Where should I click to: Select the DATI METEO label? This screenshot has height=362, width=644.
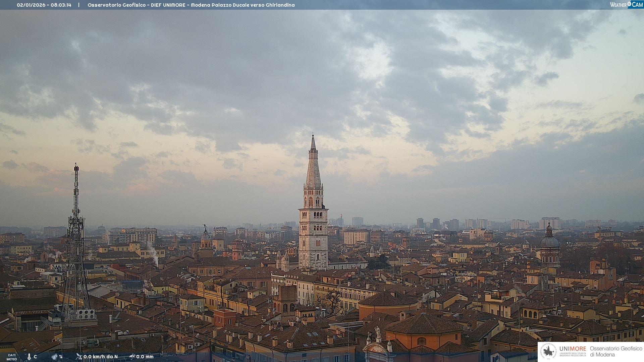(12, 357)
